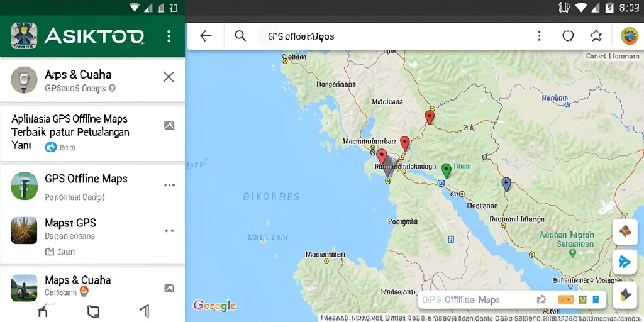Screen dimensions: 644x322
Task: Select the topmost red map pin
Action: click(429, 116)
